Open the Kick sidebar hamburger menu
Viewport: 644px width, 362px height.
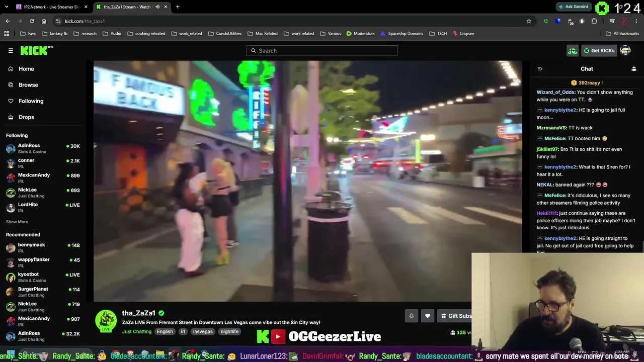(x=11, y=51)
